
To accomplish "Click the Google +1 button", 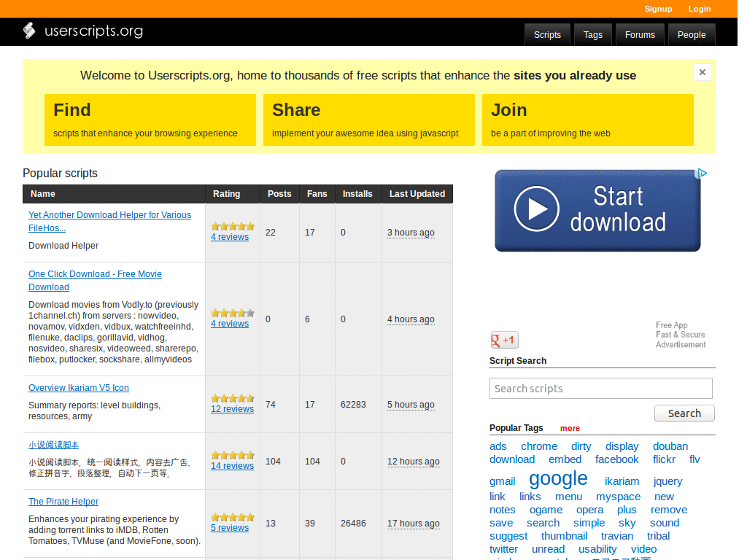I will tap(504, 340).
